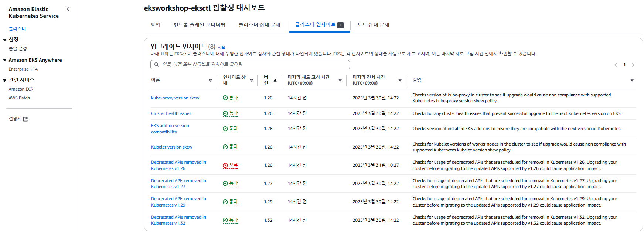644x232 pixels.
Task: Click the badge 1 on 클러스터 인사이트 tab
Action: 341,25
